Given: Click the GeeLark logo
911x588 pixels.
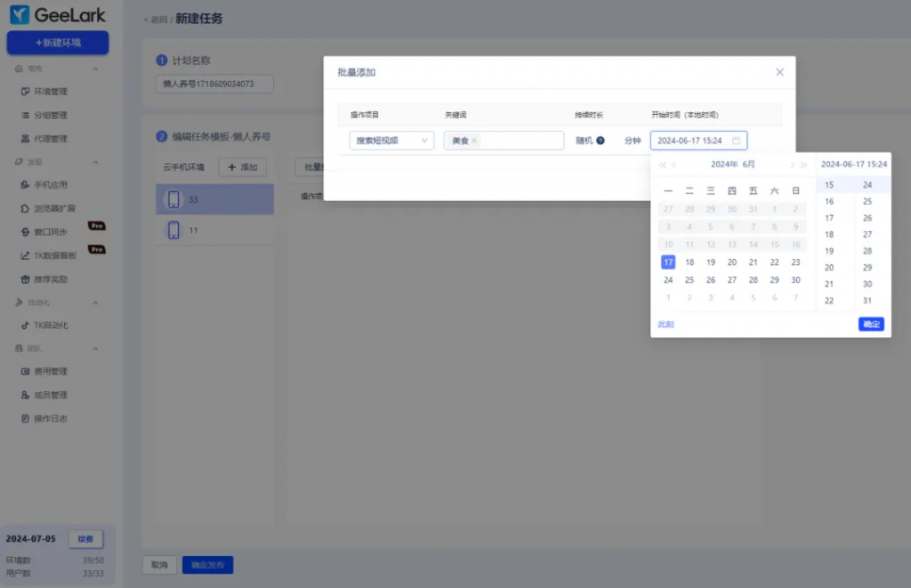Looking at the screenshot, I should [x=57, y=15].
